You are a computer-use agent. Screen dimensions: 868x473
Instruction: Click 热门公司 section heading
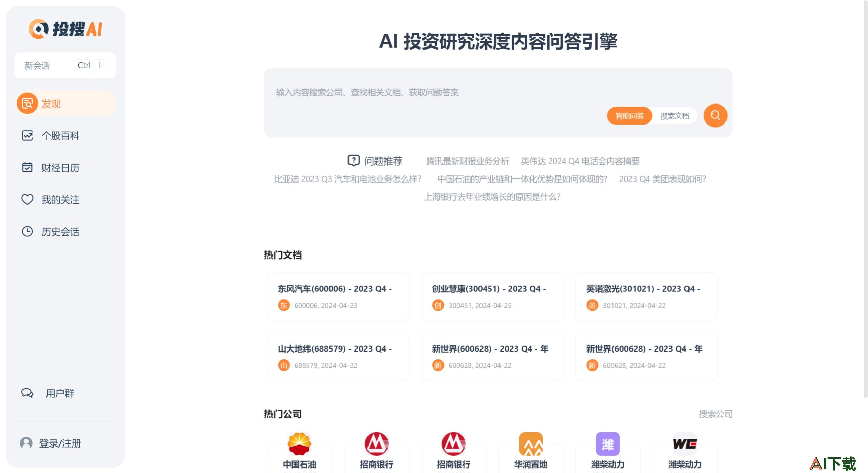pyautogui.click(x=282, y=414)
